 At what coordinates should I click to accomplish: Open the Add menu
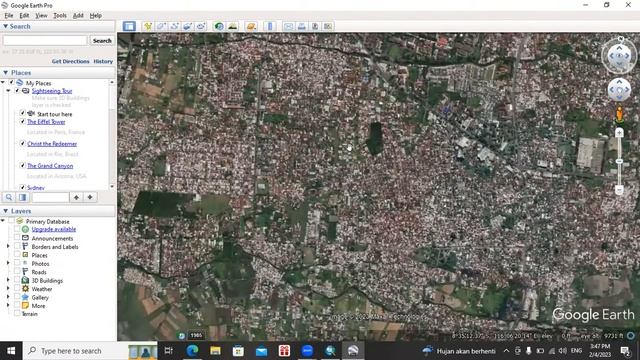click(x=78, y=16)
